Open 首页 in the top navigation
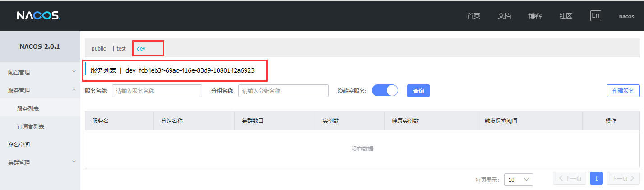Screen dimensions: 644x190 tap(473, 16)
